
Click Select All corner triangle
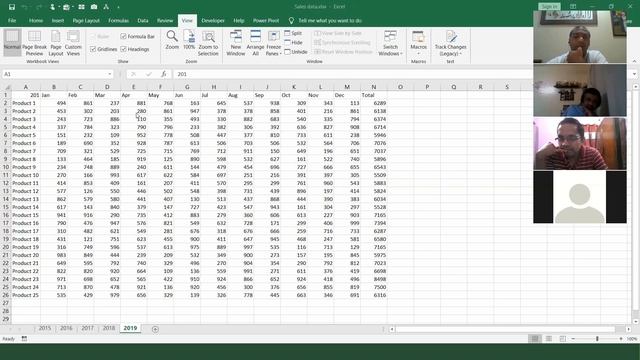pos(7,87)
